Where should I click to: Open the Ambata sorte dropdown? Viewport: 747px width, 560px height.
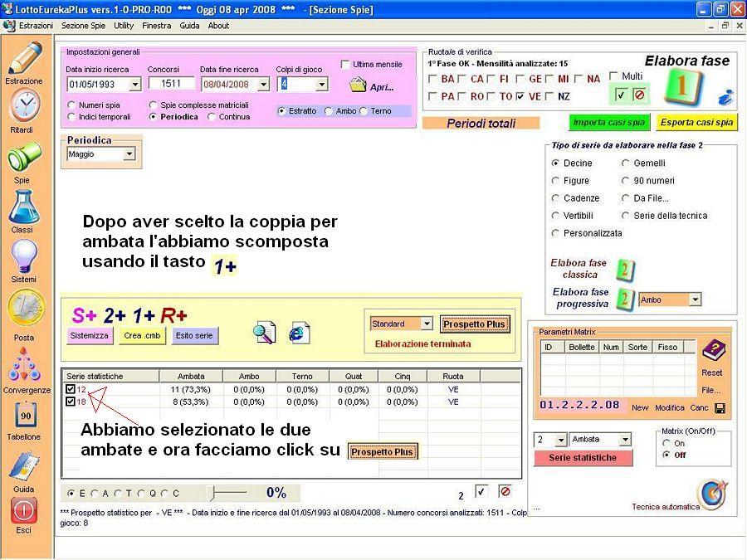coord(625,440)
